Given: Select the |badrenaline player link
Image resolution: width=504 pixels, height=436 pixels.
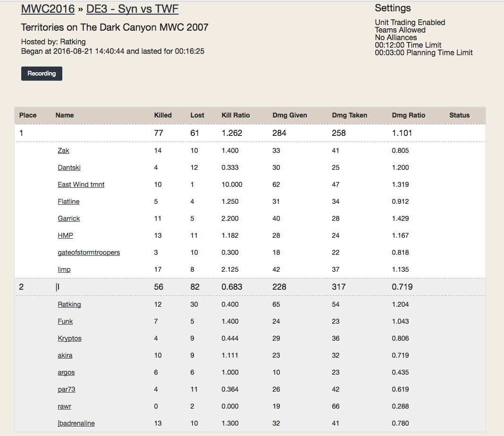Looking at the screenshot, I should tap(76, 423).
